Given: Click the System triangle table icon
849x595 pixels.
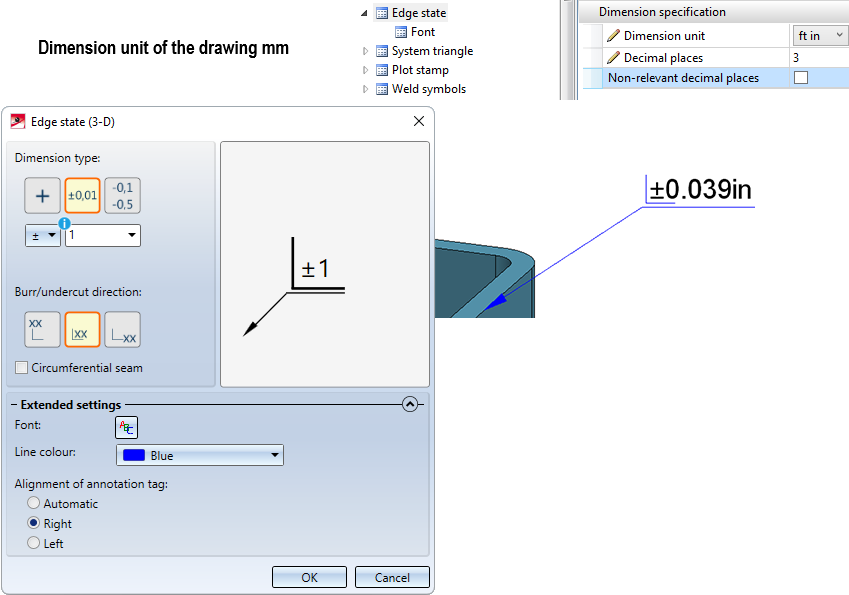Looking at the screenshot, I should (382, 51).
